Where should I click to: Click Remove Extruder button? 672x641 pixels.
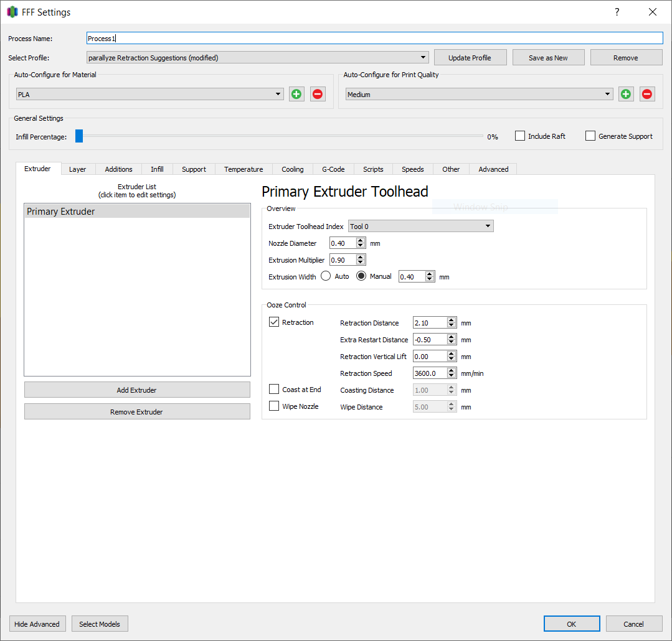(x=137, y=411)
